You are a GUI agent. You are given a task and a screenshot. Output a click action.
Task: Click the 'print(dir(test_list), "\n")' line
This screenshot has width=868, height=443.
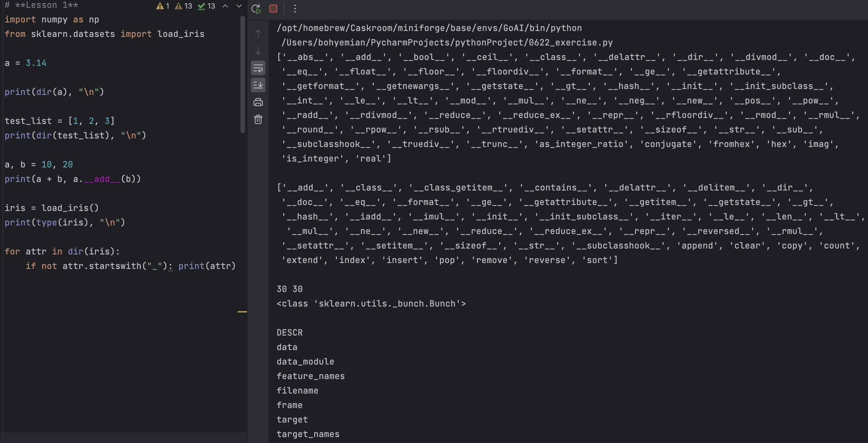tap(75, 135)
